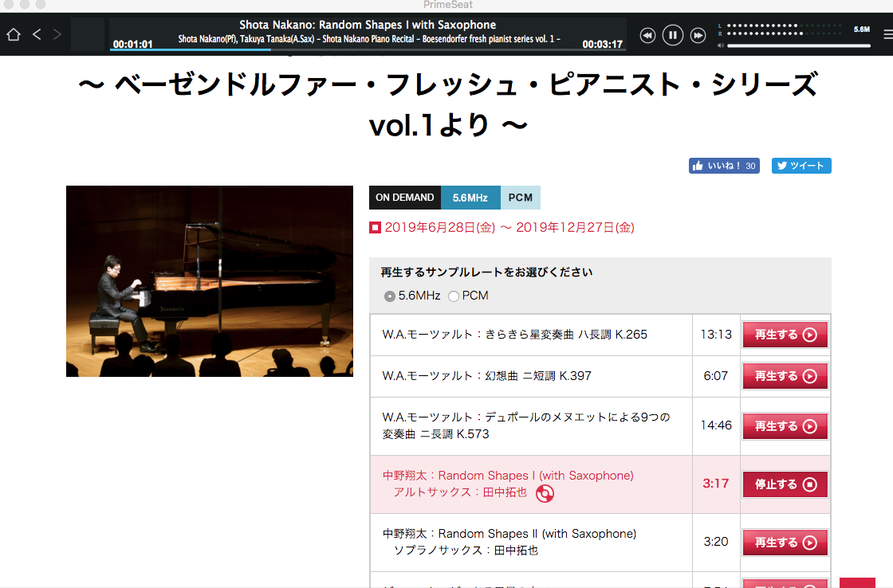The height and width of the screenshot is (588, 893).
Task: Click the now-playing disc icon beside 田中拓也
Action: [545, 493]
